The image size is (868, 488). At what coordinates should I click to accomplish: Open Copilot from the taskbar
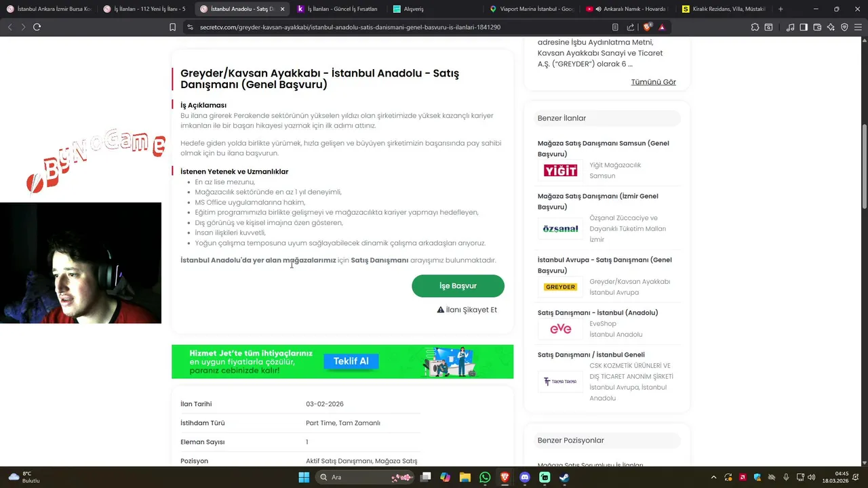coord(445,477)
